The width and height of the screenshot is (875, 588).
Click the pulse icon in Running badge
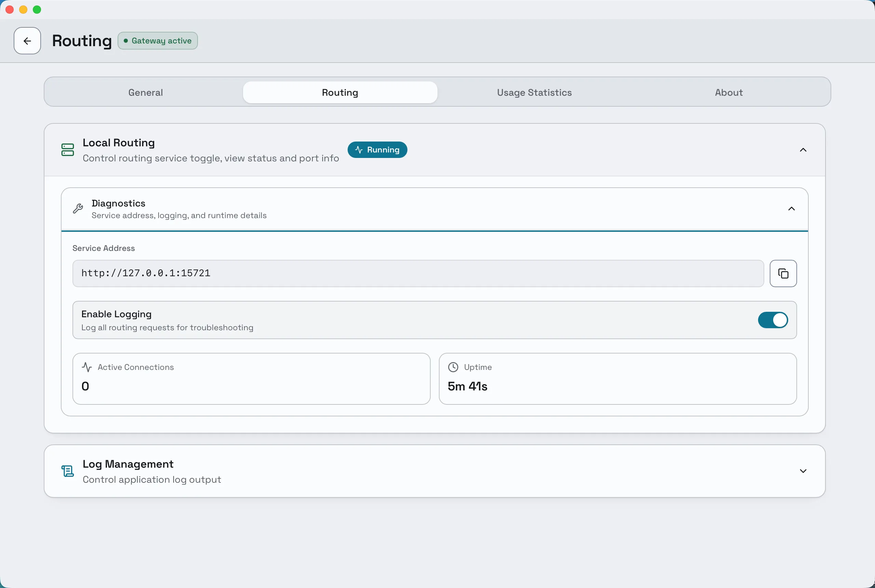tap(359, 150)
